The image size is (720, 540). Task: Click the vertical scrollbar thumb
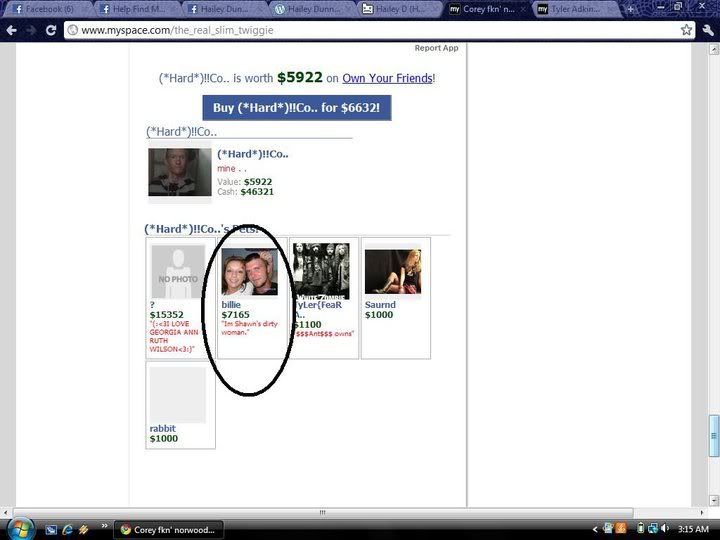coord(714,436)
